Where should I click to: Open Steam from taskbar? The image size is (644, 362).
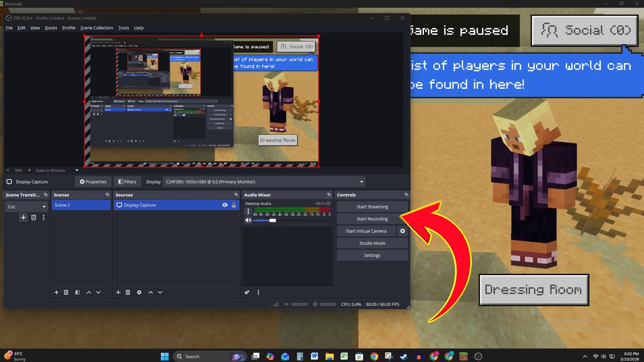point(404,356)
